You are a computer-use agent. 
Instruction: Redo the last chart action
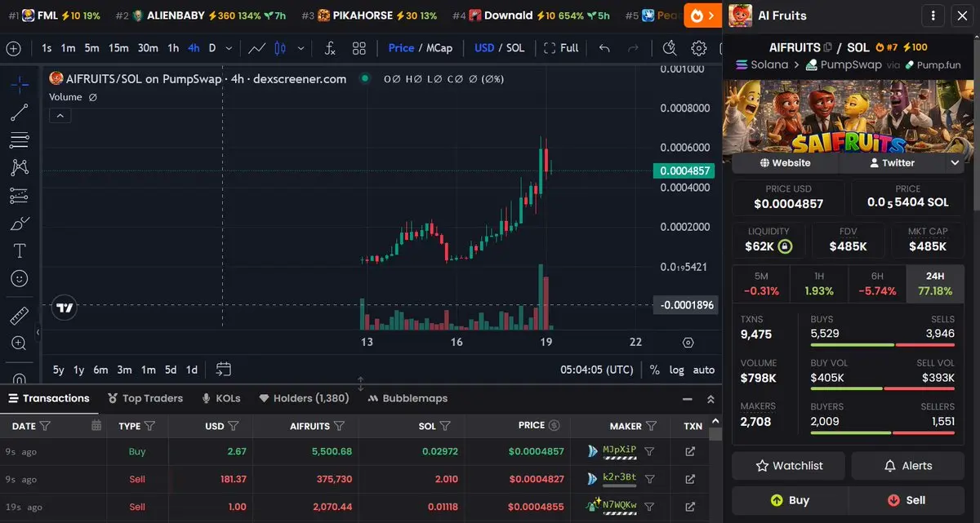[x=633, y=48]
